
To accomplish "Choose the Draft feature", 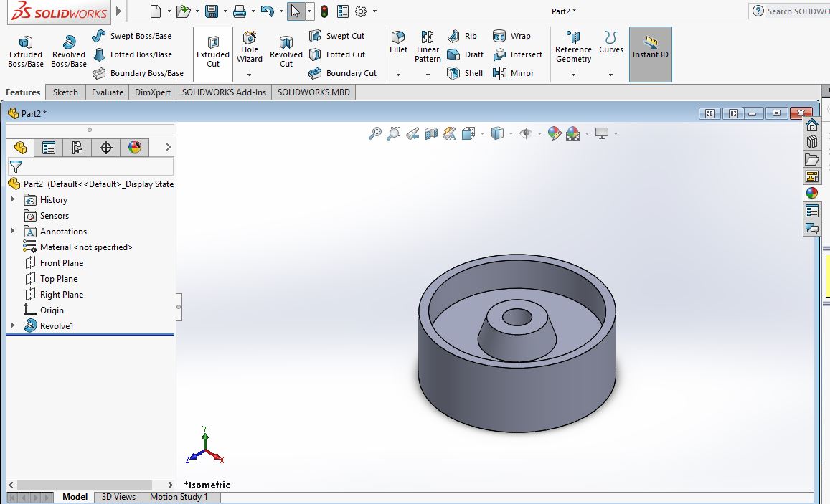I will click(x=466, y=54).
